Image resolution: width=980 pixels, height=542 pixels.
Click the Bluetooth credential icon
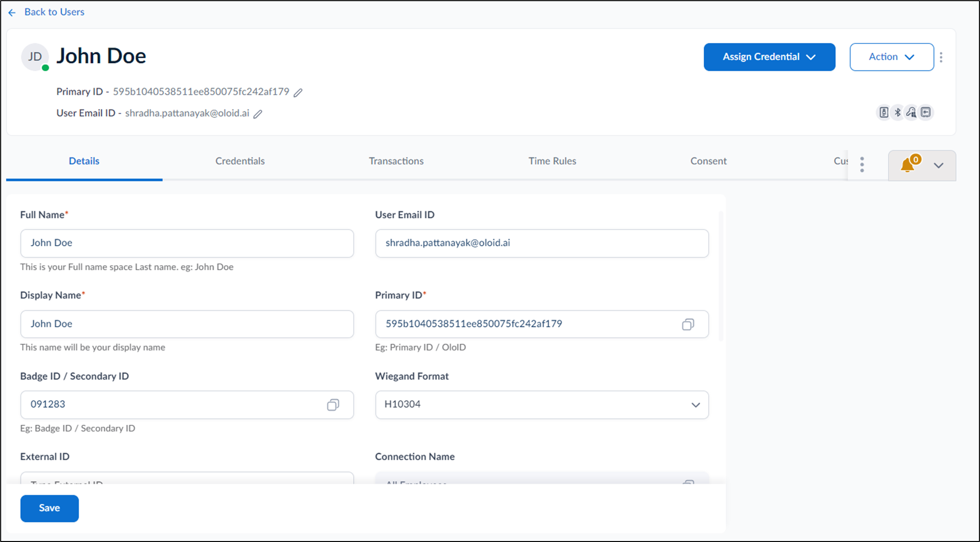click(x=897, y=112)
